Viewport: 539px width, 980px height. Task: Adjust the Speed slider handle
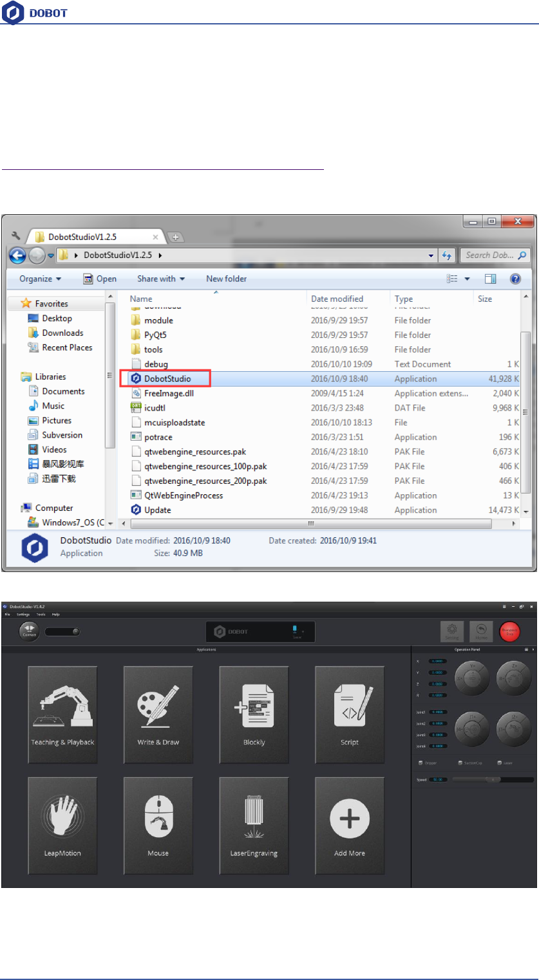coord(494,779)
